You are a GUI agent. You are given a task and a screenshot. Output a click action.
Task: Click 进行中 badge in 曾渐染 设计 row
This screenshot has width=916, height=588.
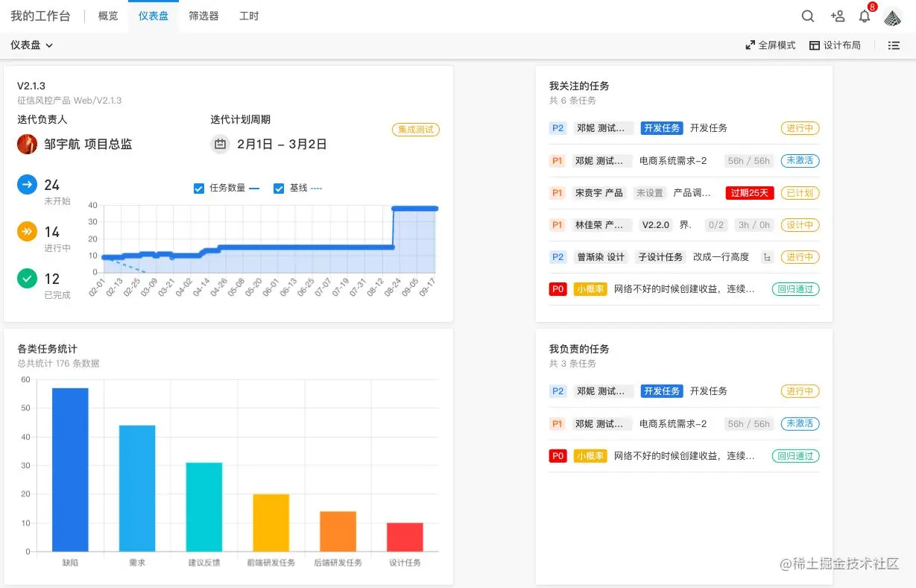pos(800,257)
